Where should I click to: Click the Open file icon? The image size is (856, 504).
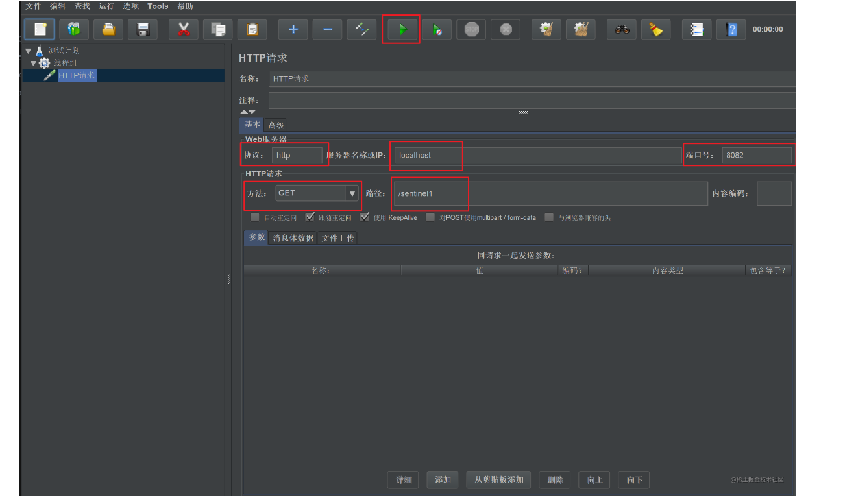pyautogui.click(x=108, y=29)
